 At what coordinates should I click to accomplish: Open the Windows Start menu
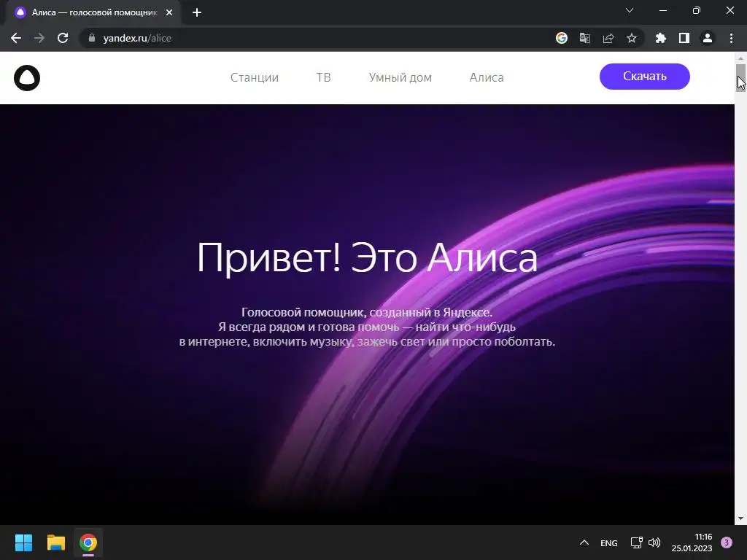[23, 542]
